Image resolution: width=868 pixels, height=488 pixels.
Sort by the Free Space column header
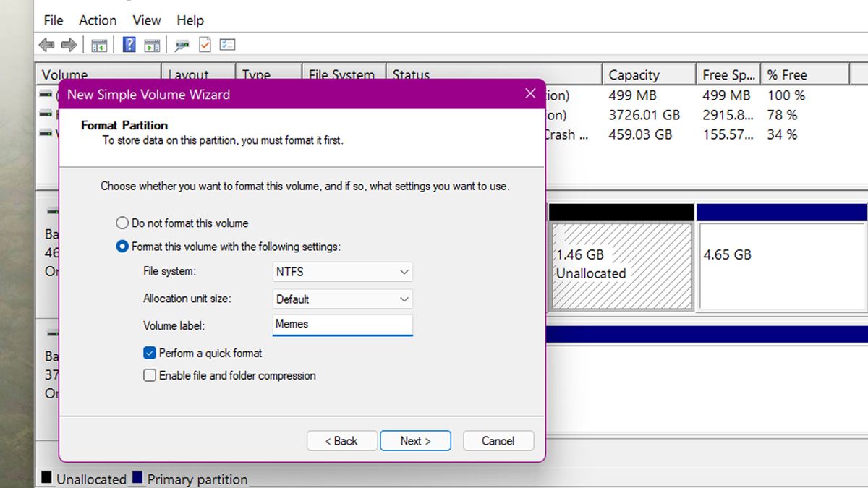(x=728, y=74)
